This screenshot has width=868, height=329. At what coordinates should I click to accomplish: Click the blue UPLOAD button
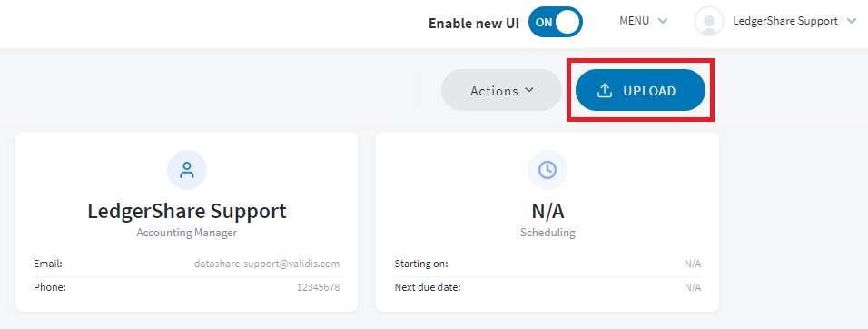coord(640,90)
